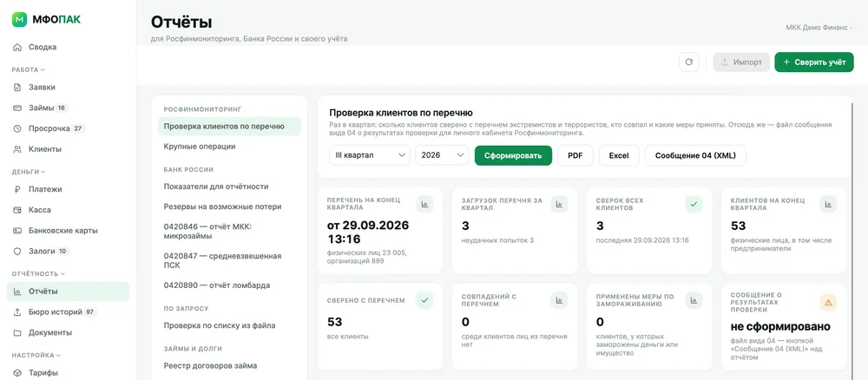
Task: Click text "последняя 29.09.2026 13:16"
Action: (x=642, y=240)
